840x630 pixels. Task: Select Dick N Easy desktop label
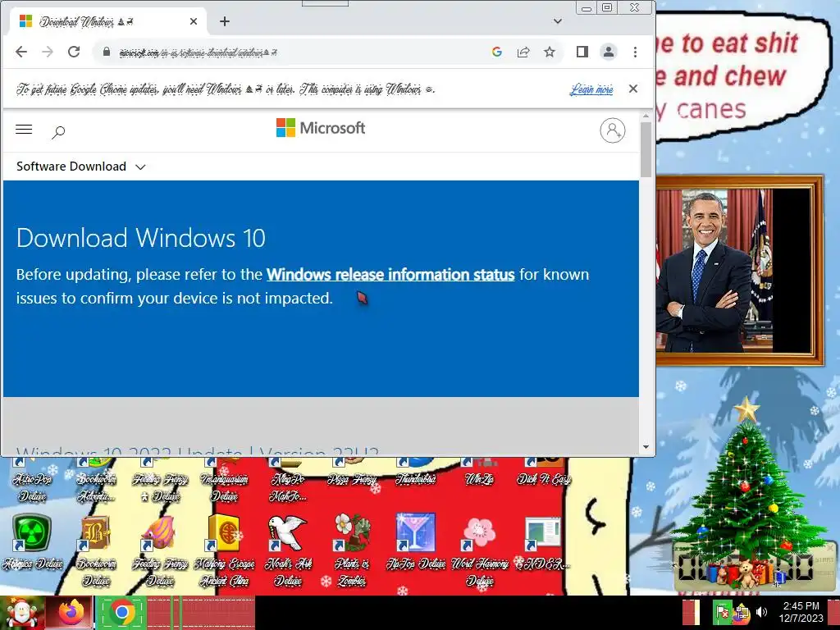click(x=544, y=479)
